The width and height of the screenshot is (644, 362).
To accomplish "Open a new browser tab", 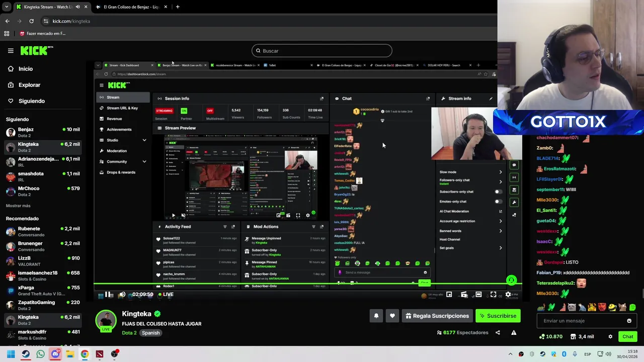I will [x=178, y=7].
